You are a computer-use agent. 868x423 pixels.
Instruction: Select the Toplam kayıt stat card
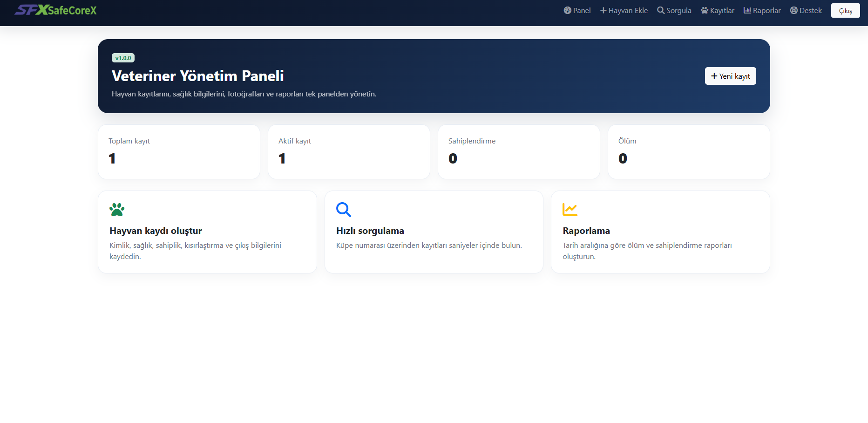click(179, 152)
